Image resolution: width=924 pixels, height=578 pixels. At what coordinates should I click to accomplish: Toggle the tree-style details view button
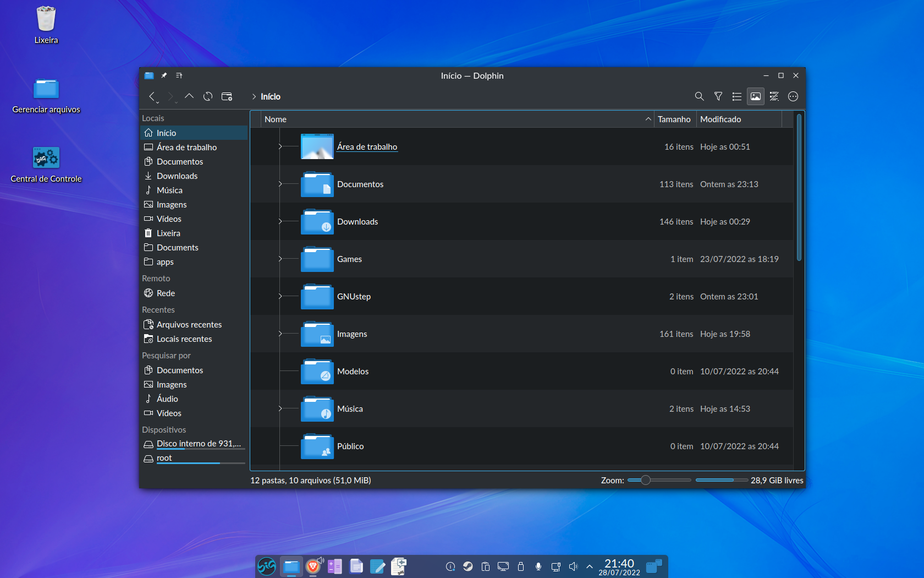pos(774,96)
